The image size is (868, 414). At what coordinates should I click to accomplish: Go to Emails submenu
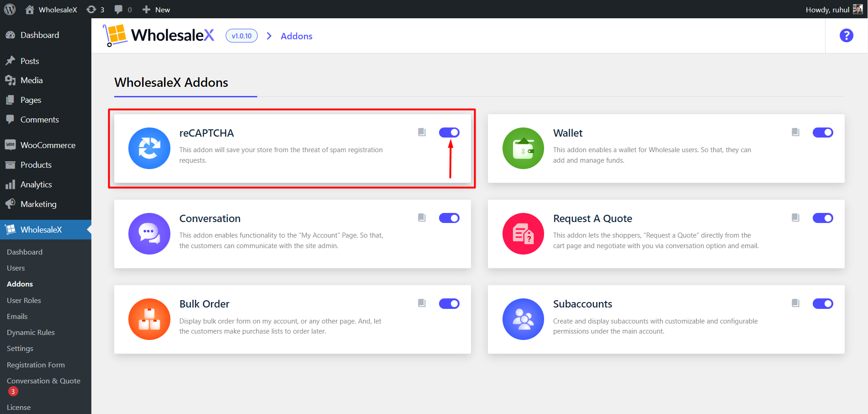pyautogui.click(x=17, y=316)
